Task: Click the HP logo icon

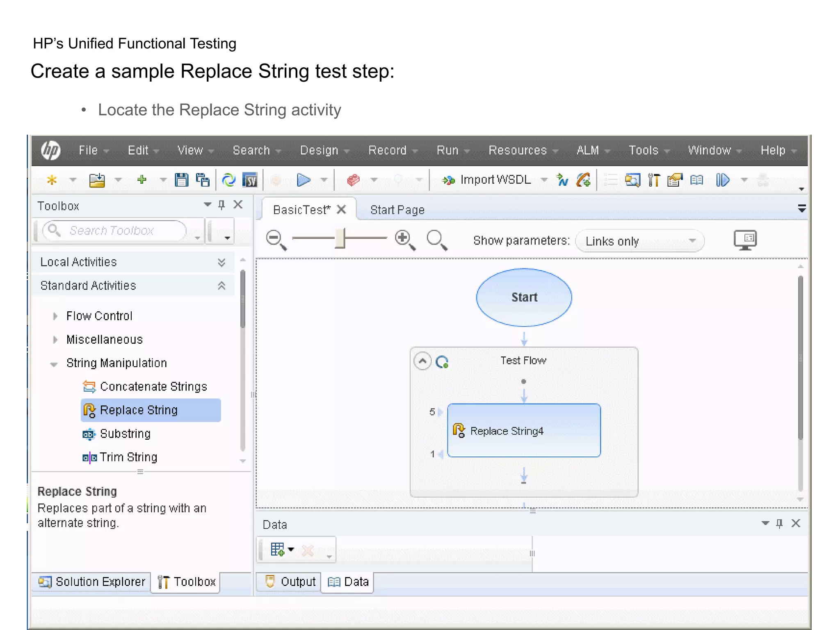Action: [51, 150]
